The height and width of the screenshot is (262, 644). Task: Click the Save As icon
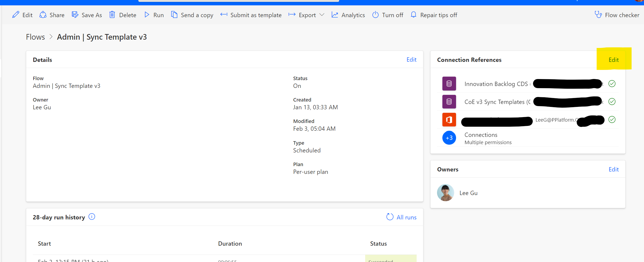click(75, 15)
